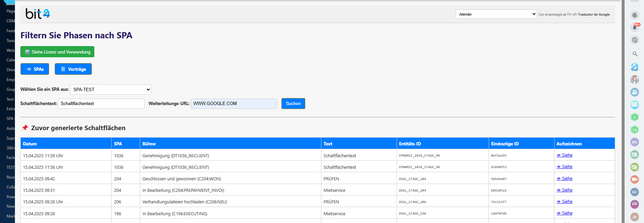644x223 pixels.
Task: Expand the SPA-TEST selection dropdown
Action: tap(111, 89)
